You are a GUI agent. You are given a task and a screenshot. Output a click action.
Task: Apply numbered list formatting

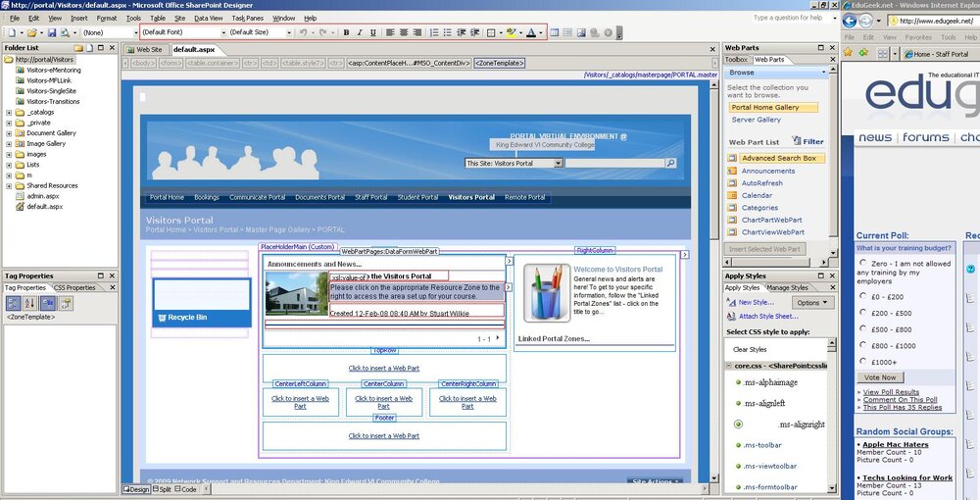click(434, 32)
